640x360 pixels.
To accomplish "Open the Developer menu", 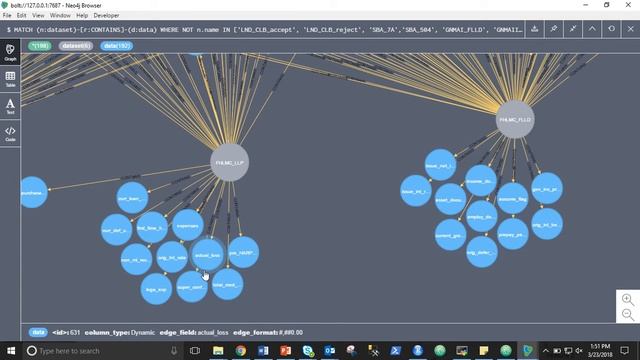I will pyautogui.click(x=106, y=16).
